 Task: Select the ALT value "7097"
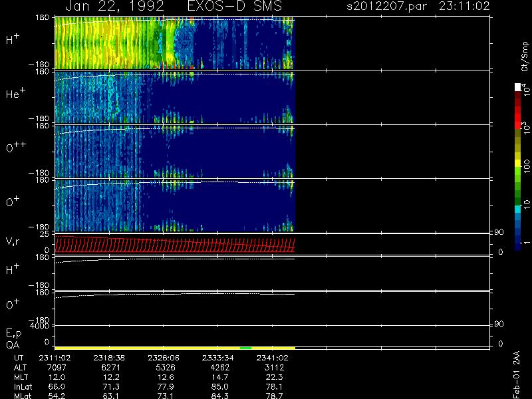57,368
